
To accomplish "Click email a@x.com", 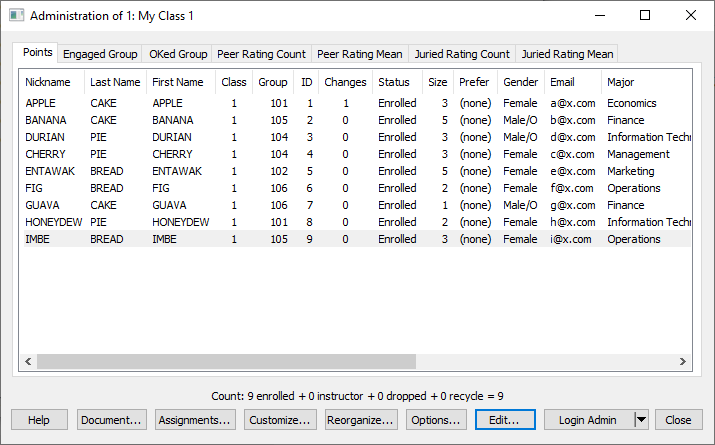I will pyautogui.click(x=573, y=103).
